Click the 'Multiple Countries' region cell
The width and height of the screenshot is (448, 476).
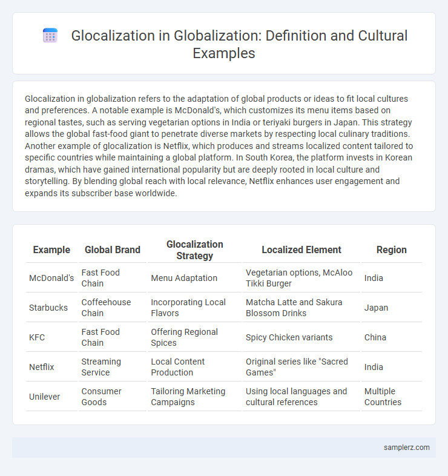[x=392, y=397]
